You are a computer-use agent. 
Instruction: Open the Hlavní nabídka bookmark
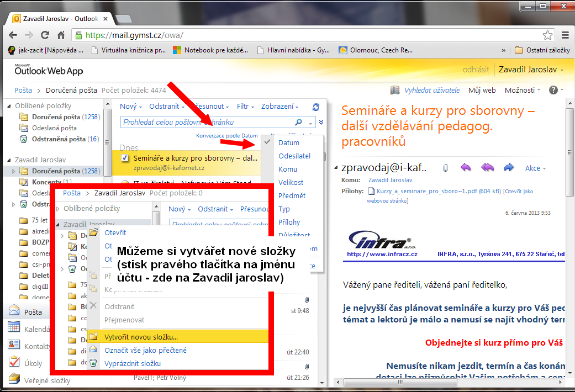pyautogui.click(x=293, y=50)
